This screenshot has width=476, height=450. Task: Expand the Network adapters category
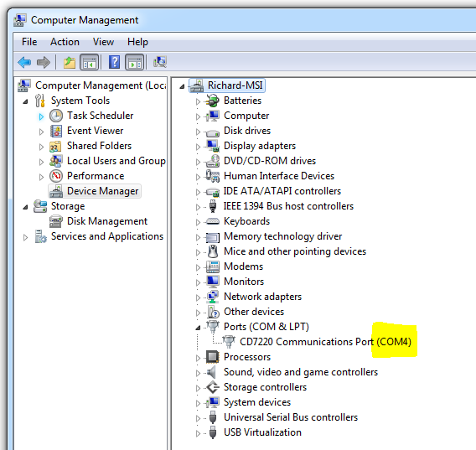[x=198, y=297]
